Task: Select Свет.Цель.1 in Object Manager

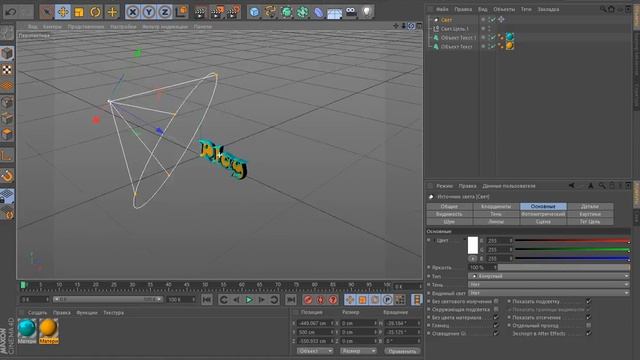Action: coord(455,29)
